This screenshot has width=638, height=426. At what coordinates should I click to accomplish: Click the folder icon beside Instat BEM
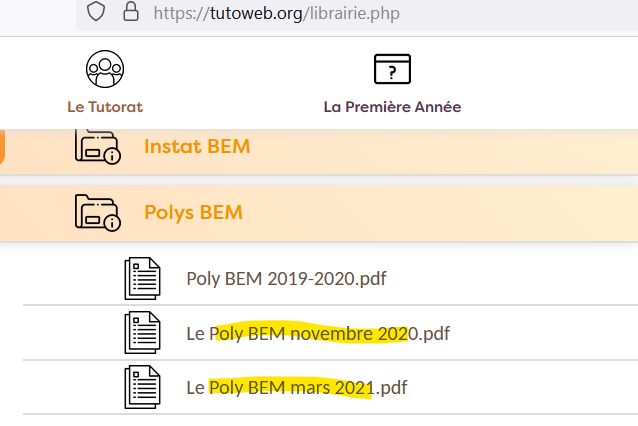tap(97, 146)
